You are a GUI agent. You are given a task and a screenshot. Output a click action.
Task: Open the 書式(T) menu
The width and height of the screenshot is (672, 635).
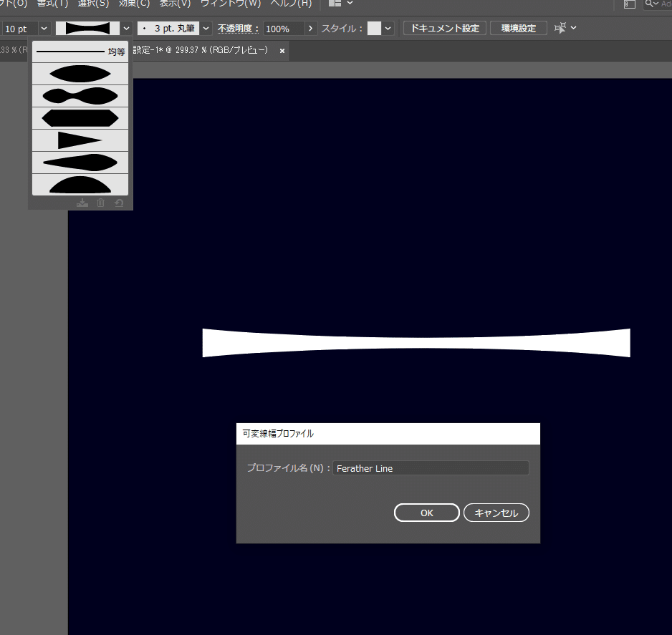pos(53,4)
